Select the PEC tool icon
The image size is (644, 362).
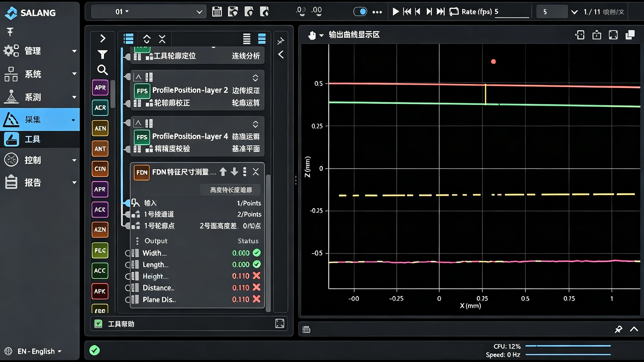[x=100, y=250]
